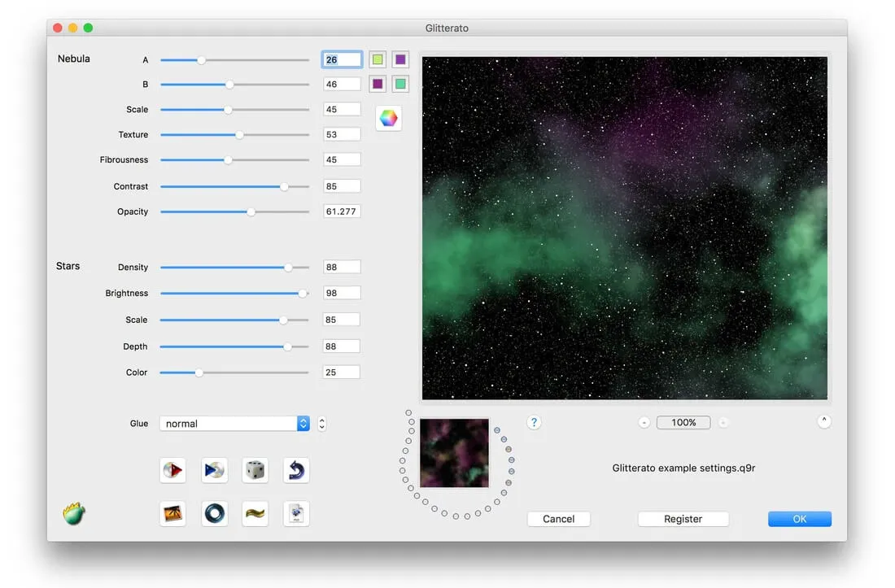Click the help question mark icon
Screen dimensions: 895x588
click(x=535, y=422)
